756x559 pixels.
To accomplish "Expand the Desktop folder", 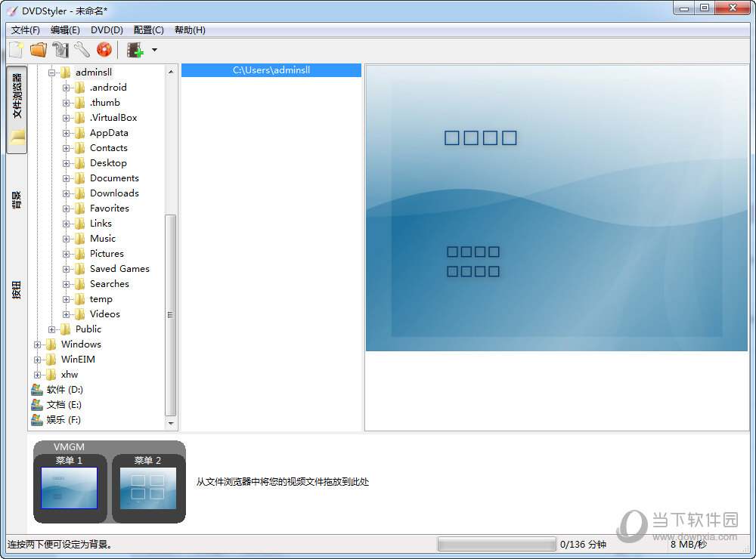I will point(66,163).
